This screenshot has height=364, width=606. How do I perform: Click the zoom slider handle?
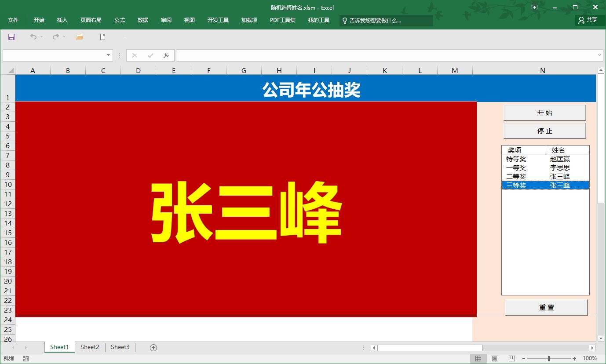(x=549, y=359)
